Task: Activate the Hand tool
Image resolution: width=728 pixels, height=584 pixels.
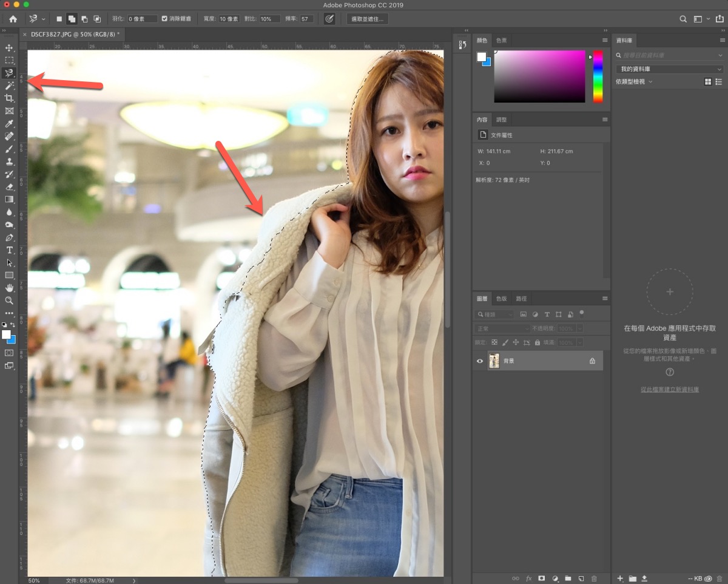Action: click(9, 288)
